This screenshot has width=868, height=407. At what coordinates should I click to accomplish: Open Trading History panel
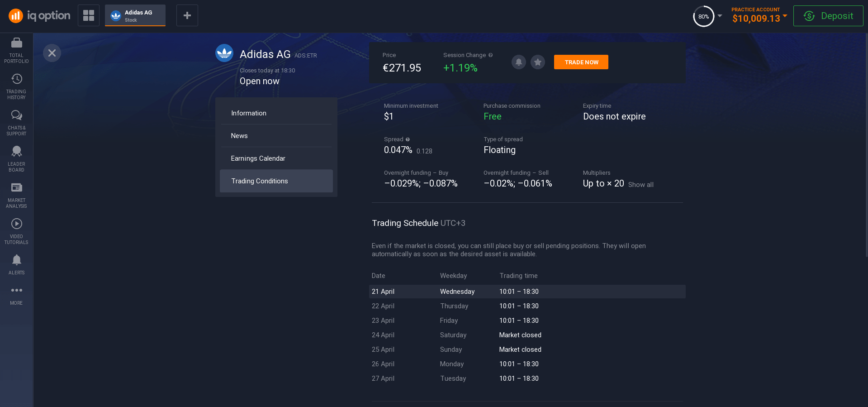[x=16, y=87]
